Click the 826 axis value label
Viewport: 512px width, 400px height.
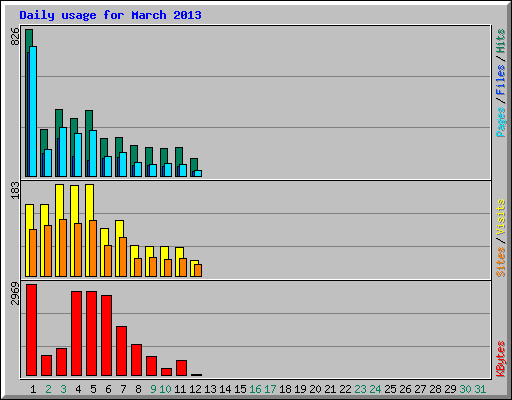coord(15,36)
